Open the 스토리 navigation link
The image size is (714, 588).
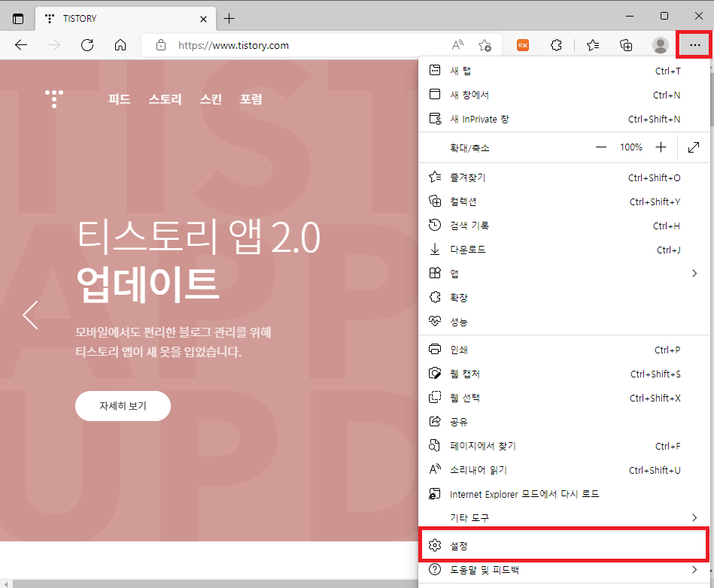pyautogui.click(x=166, y=99)
